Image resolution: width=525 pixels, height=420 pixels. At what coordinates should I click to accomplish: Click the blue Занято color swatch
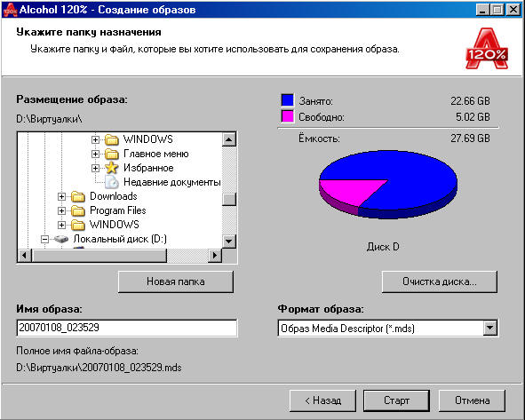(288, 100)
